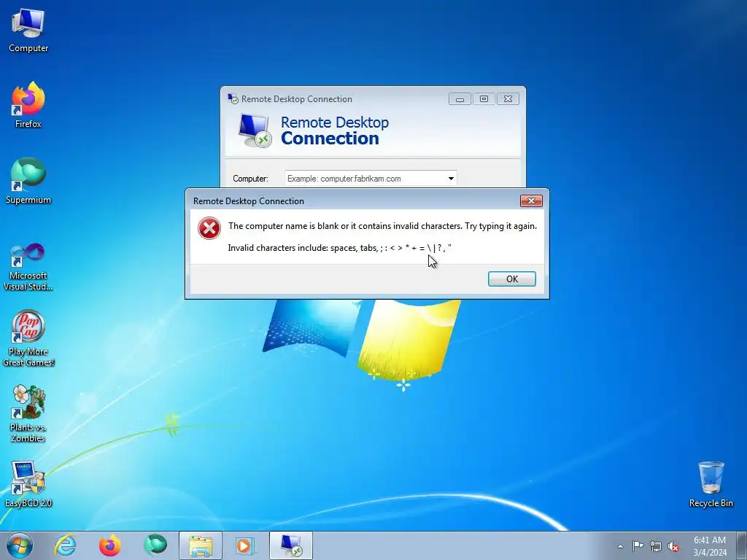Select the Firefox desktop shortcut
The image size is (747, 560).
28,105
